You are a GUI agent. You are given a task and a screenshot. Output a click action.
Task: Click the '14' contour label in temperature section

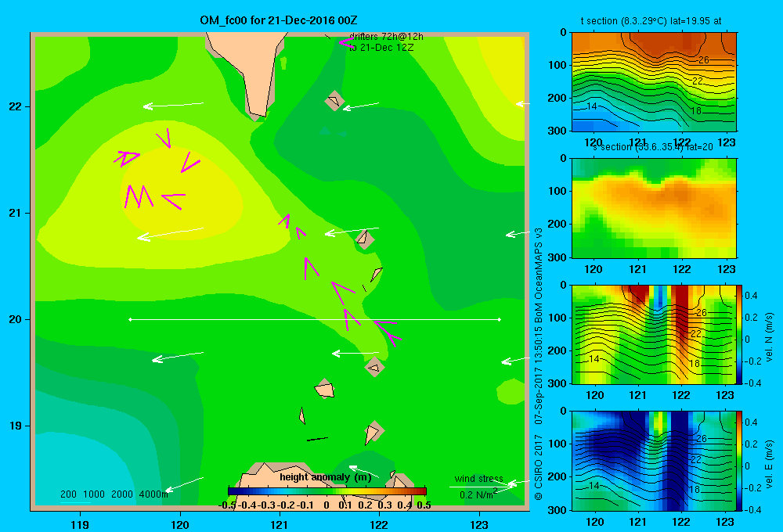click(x=592, y=106)
